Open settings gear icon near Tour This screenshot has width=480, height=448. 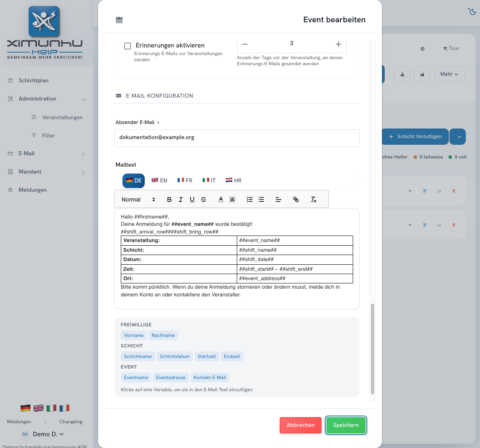point(422,49)
